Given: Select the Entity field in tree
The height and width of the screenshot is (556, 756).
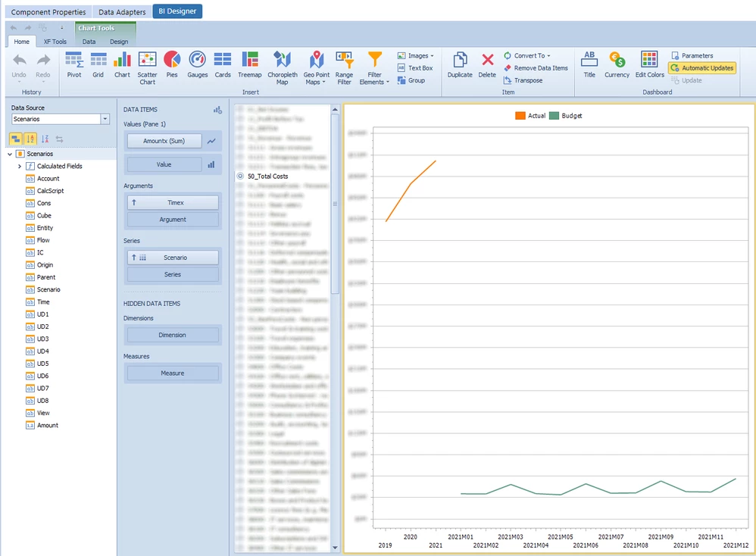Looking at the screenshot, I should click(45, 227).
